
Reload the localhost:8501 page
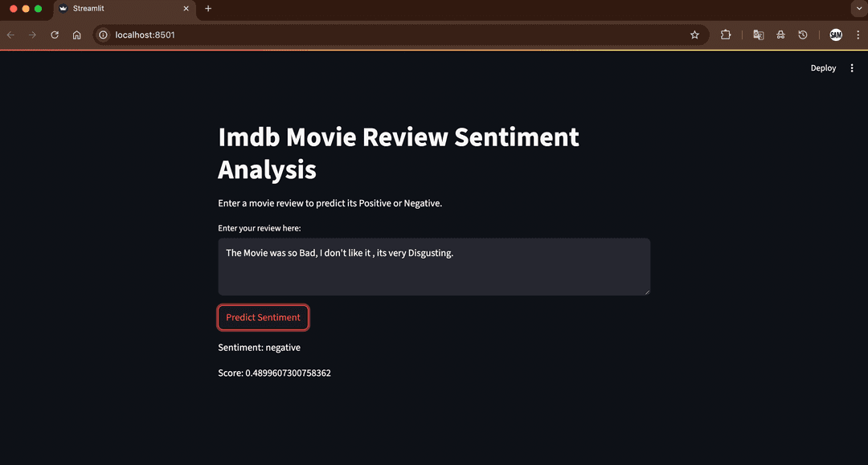[54, 35]
